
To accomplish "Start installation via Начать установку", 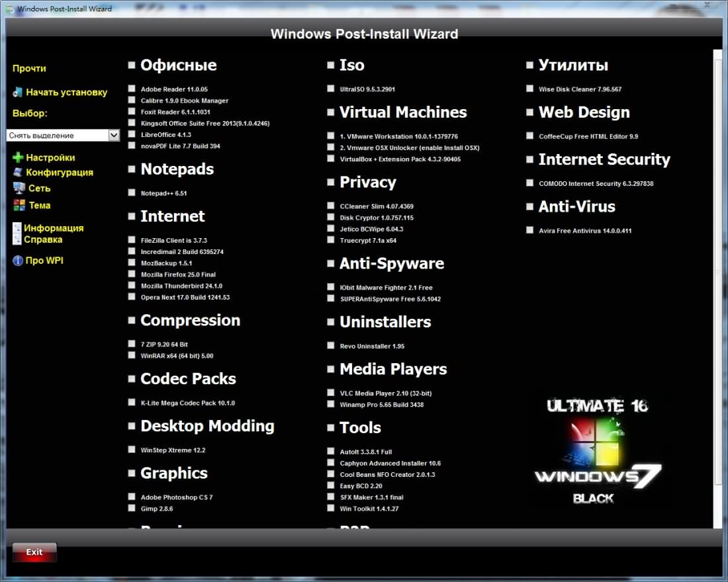I will click(66, 93).
